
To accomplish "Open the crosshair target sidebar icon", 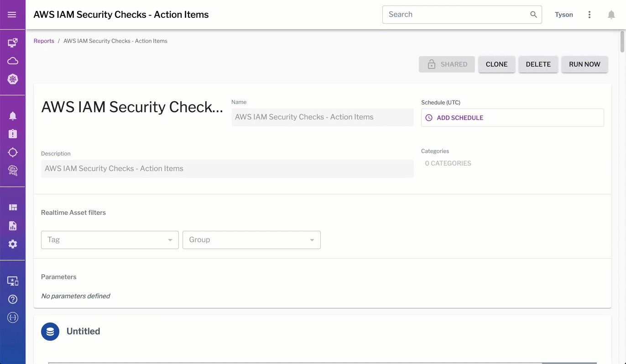I will (13, 152).
